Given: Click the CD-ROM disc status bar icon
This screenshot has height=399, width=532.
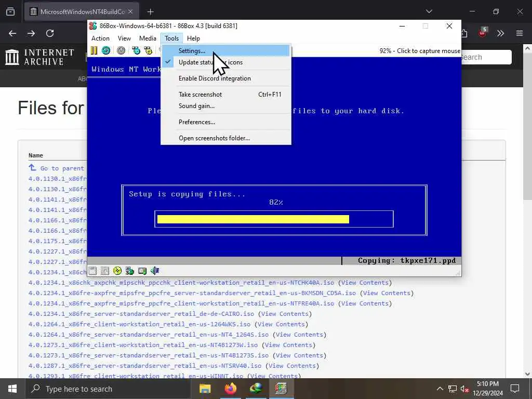Looking at the screenshot, I should click(117, 271).
